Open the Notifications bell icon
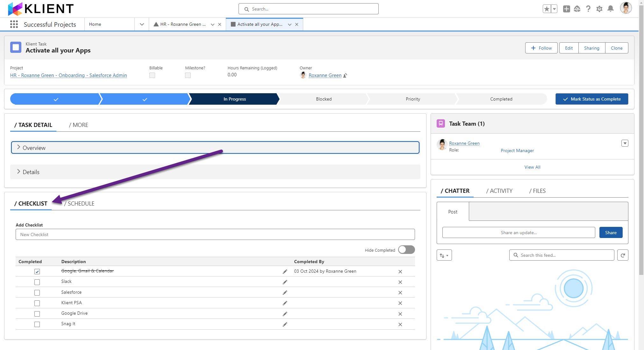 point(610,9)
